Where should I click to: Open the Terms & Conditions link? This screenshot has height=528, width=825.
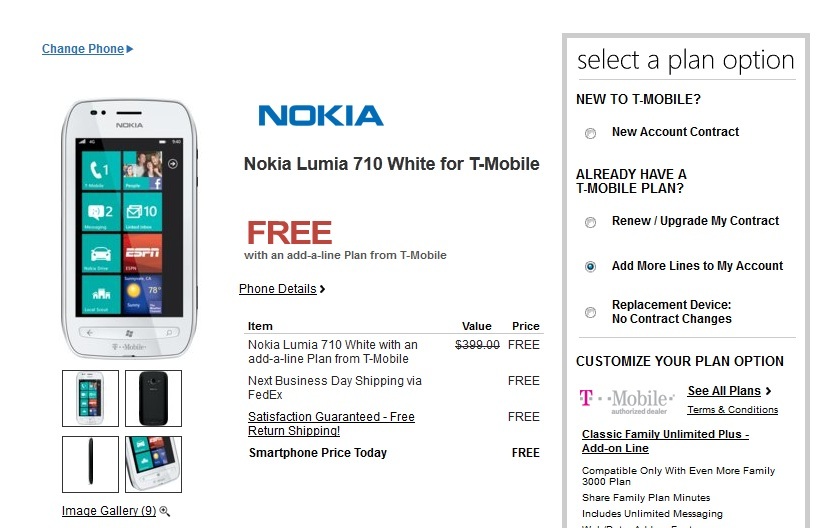732,410
